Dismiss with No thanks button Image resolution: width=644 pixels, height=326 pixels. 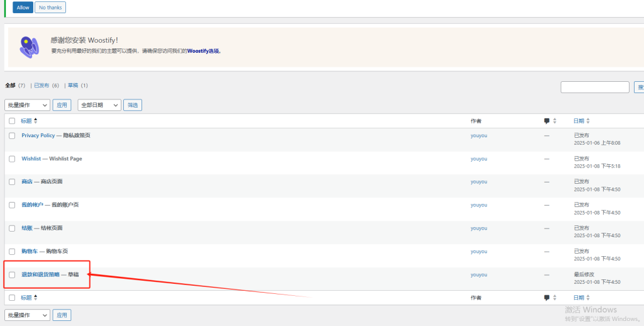(50, 8)
